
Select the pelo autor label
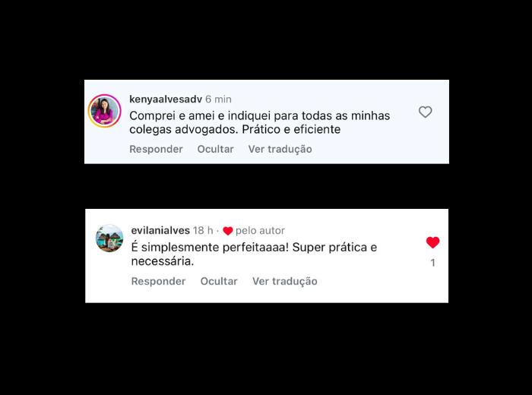[x=260, y=231]
